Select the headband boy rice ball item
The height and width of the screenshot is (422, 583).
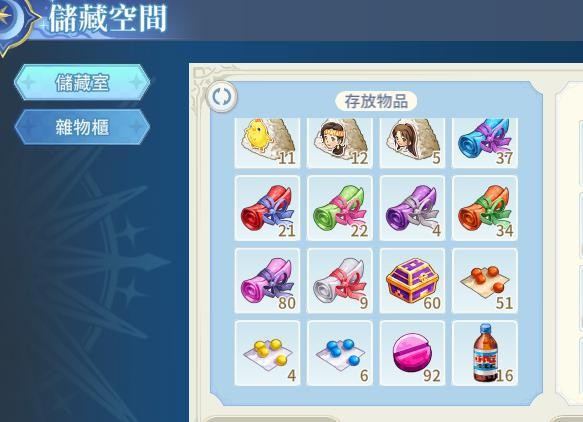[x=340, y=143]
